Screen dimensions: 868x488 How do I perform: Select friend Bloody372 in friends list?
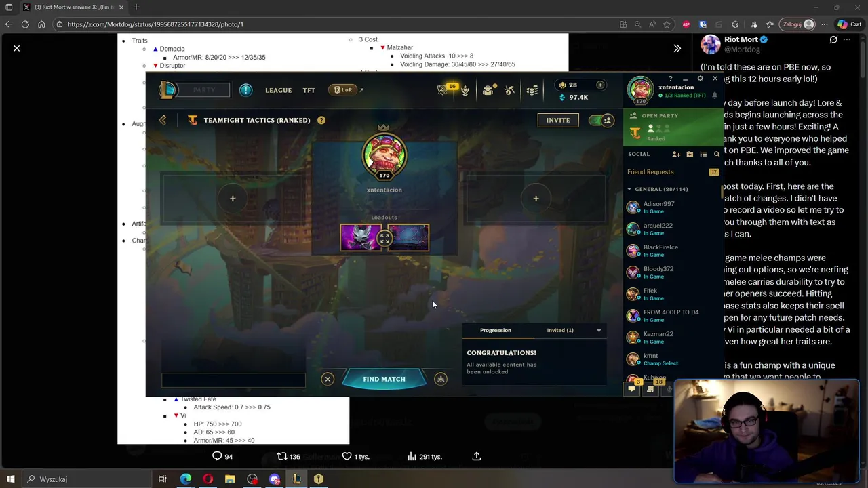(672, 272)
